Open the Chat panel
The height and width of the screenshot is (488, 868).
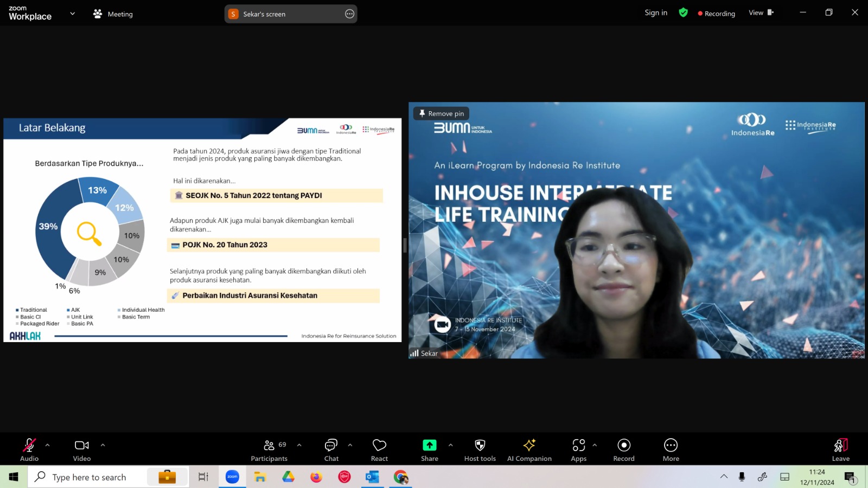pyautogui.click(x=331, y=450)
